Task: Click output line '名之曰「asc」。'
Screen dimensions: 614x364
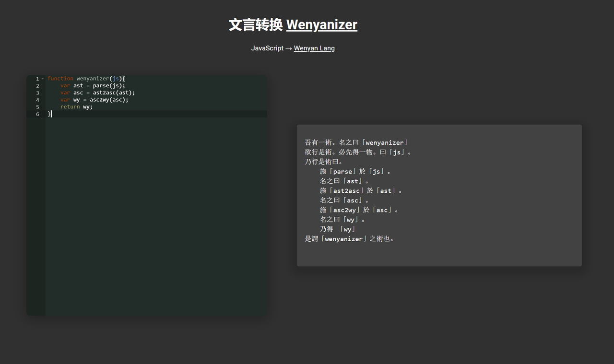Action: tap(345, 200)
